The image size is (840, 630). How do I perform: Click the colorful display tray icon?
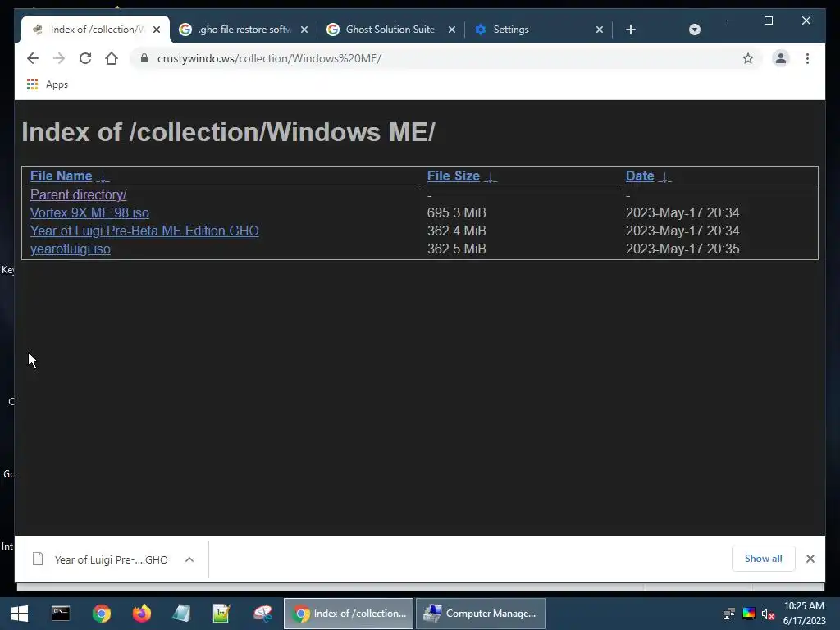[x=749, y=614]
